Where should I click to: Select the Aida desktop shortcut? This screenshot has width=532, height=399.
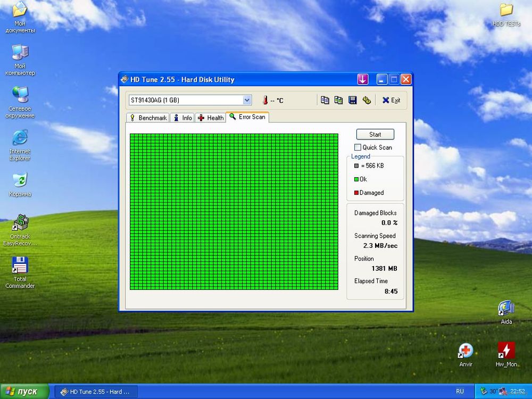[x=506, y=312]
